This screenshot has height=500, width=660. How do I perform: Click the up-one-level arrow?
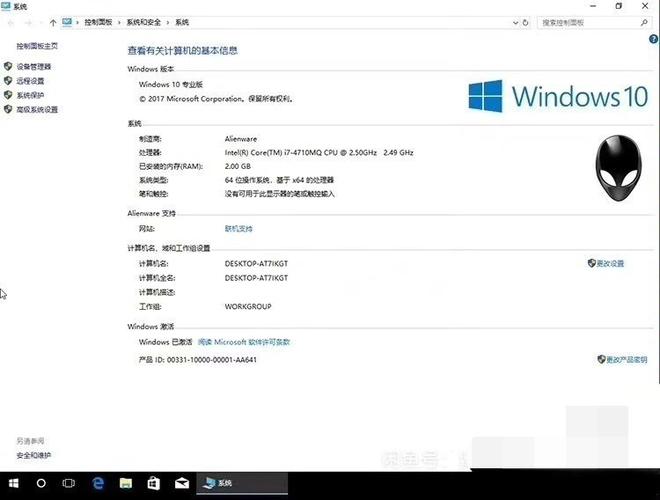tap(53, 23)
